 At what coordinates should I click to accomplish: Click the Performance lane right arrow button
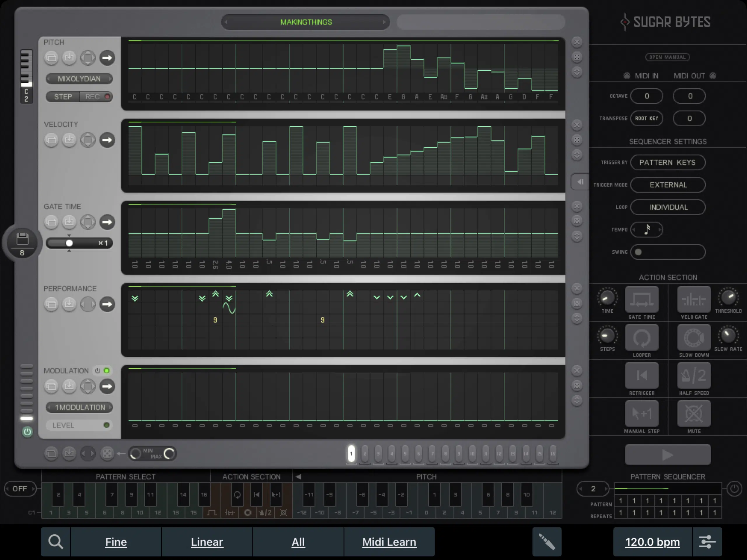coord(107,304)
